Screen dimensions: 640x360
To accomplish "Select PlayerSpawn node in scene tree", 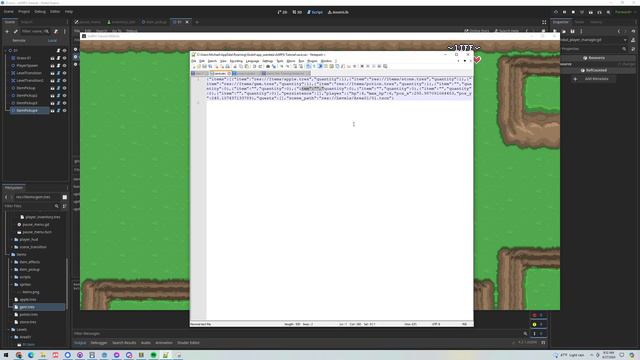I will [27, 65].
